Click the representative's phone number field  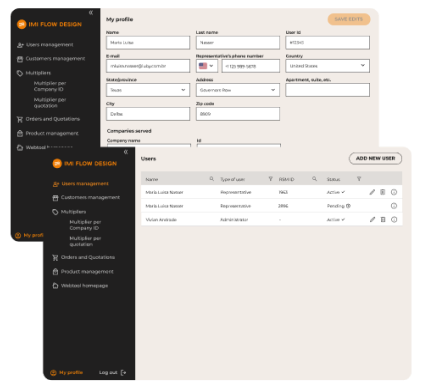[251, 66]
